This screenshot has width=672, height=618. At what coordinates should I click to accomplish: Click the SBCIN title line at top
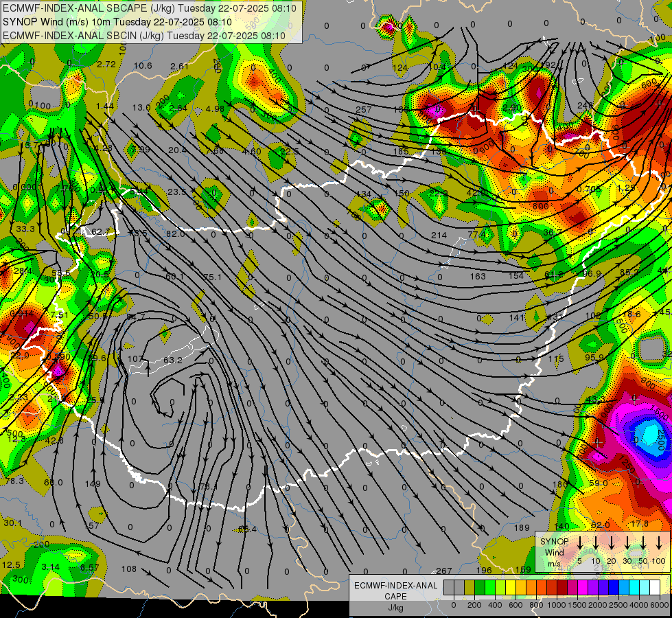pos(144,36)
